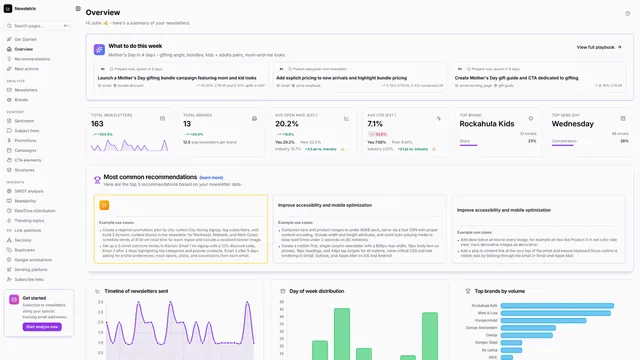Viewport: 640px width, 360px height.
Task: Click the purple Get started mail icon
Action: tap(14, 300)
